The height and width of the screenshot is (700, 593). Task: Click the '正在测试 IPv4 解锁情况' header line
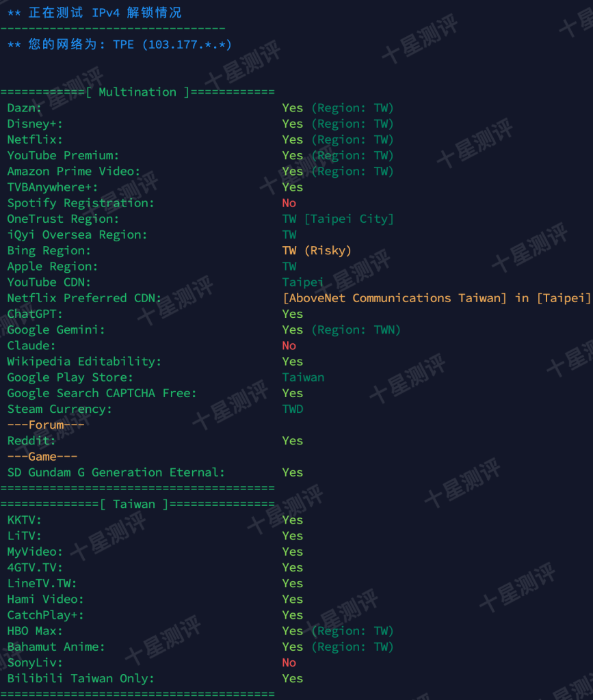[x=94, y=12]
